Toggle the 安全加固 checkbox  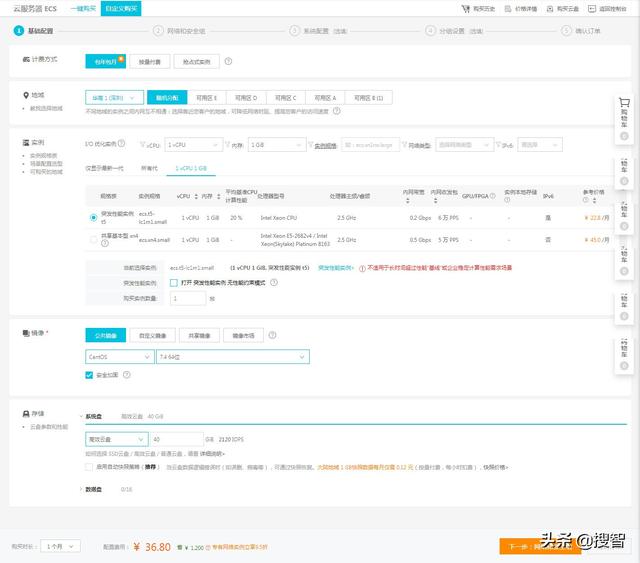[89, 375]
